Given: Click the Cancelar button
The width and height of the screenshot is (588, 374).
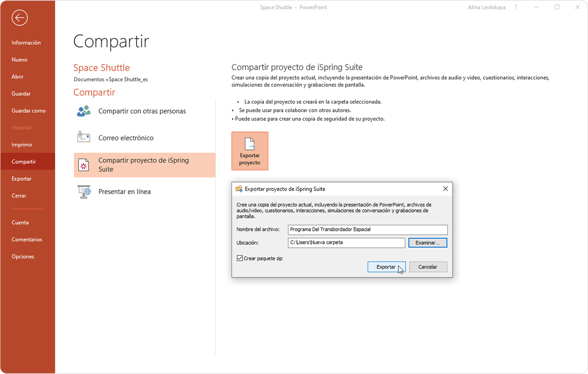Looking at the screenshot, I should [x=428, y=267].
